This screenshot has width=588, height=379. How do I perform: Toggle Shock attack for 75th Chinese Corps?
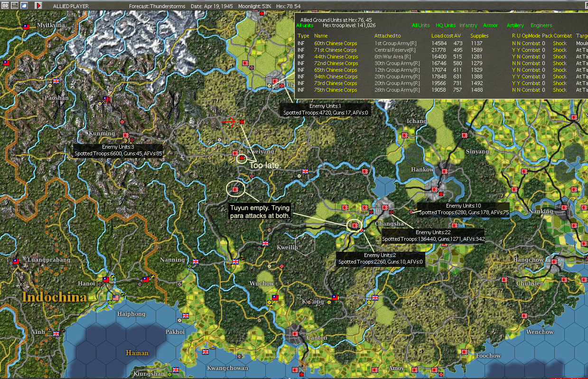click(560, 90)
